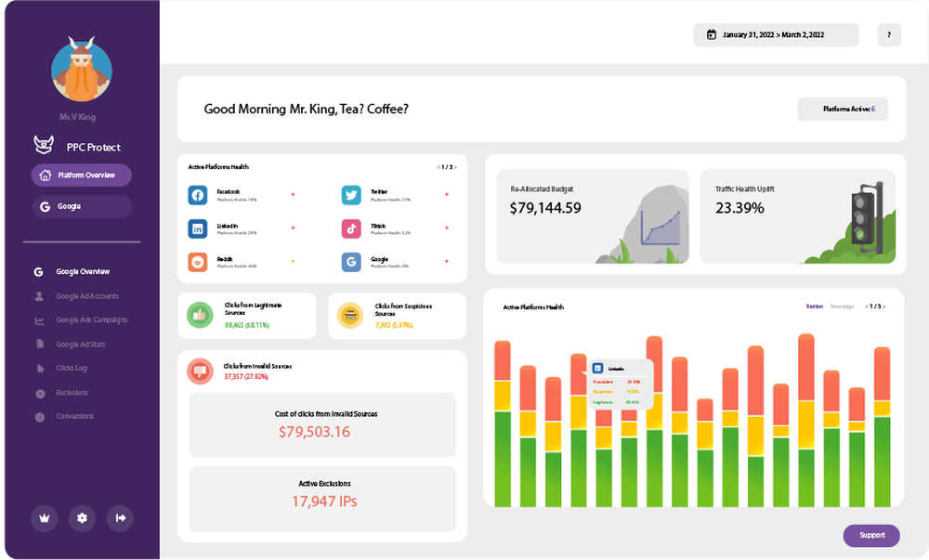Open the Conversions page
929x560 pixels.
click(x=74, y=416)
